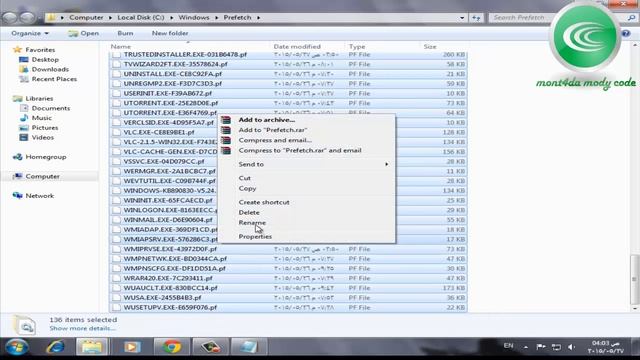Select Create shortcut from context menu
The height and width of the screenshot is (360, 640).
pos(264,202)
